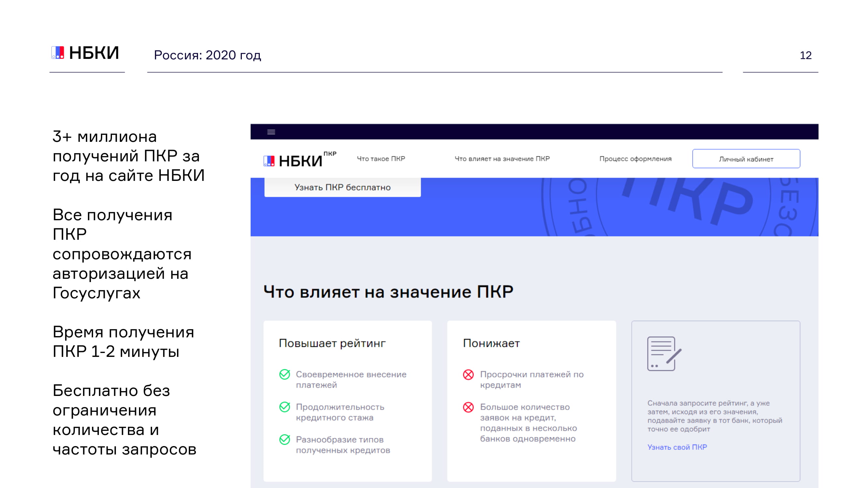Click the Понижает card title
Viewport: 868px width, 488px height.
pos(491,343)
